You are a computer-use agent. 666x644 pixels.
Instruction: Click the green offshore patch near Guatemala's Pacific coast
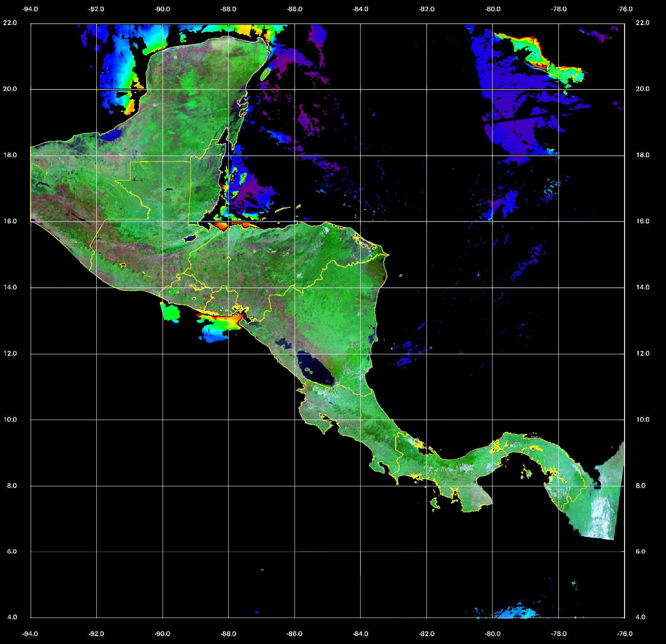[x=171, y=312]
